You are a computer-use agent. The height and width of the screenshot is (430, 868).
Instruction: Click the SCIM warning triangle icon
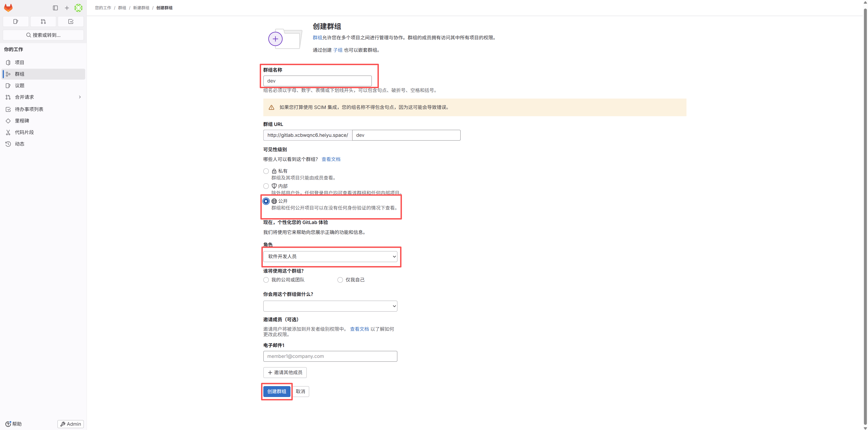(x=271, y=108)
